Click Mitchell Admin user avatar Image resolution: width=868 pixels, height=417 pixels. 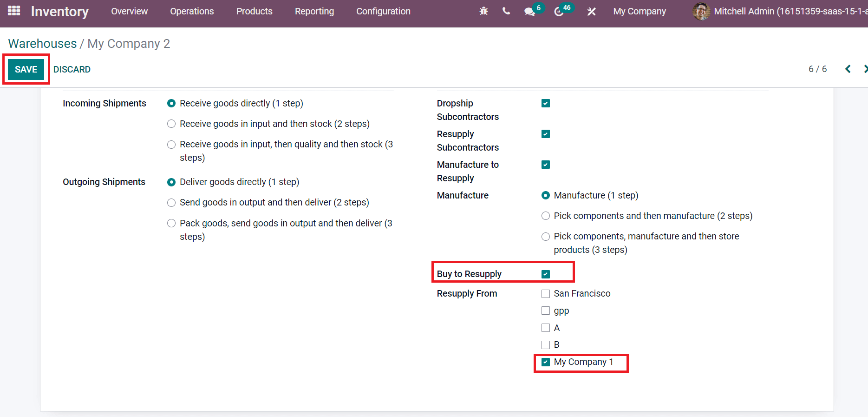click(x=701, y=12)
